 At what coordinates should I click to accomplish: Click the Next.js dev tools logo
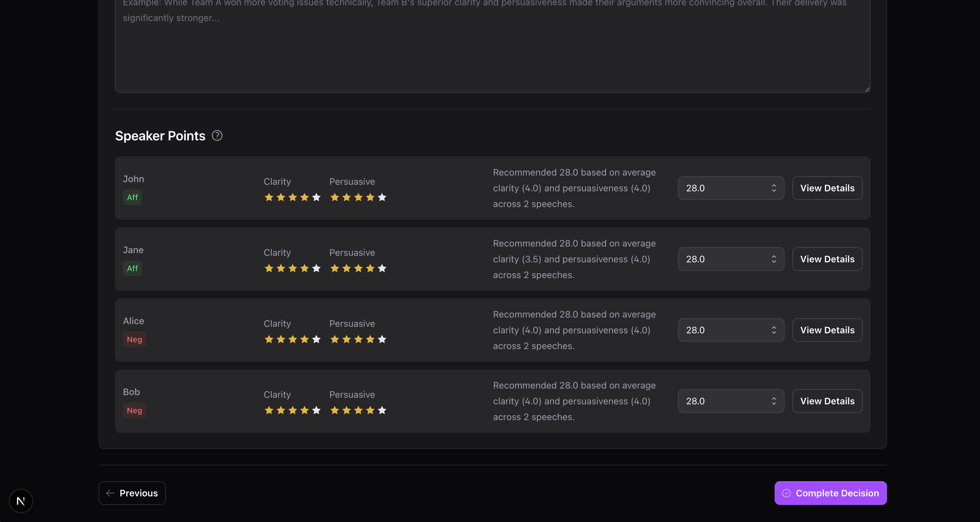[21, 501]
